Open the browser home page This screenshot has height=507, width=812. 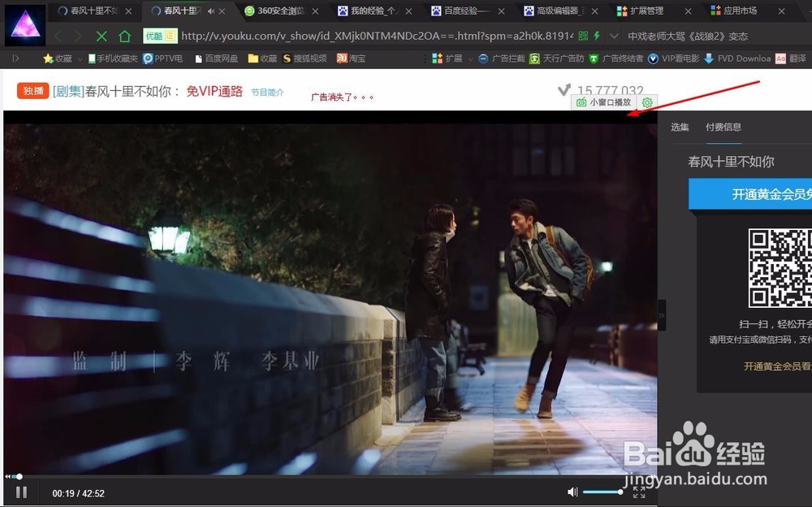124,37
